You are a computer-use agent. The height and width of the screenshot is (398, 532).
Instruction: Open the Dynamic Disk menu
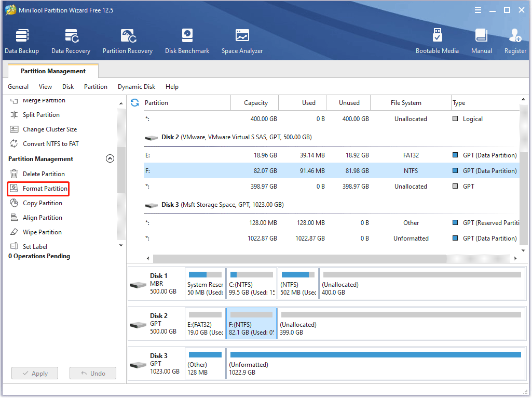click(x=137, y=87)
